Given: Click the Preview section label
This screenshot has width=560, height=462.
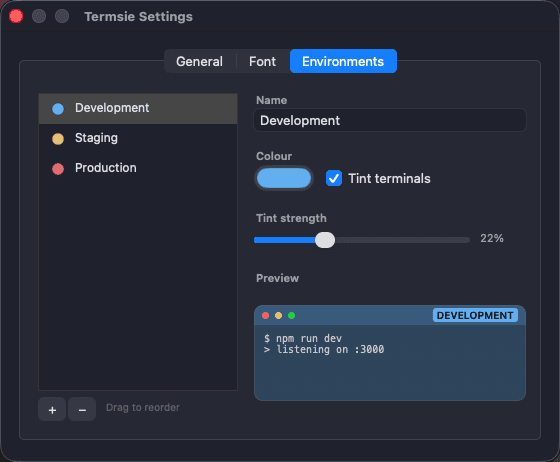Looking at the screenshot, I should tap(278, 278).
